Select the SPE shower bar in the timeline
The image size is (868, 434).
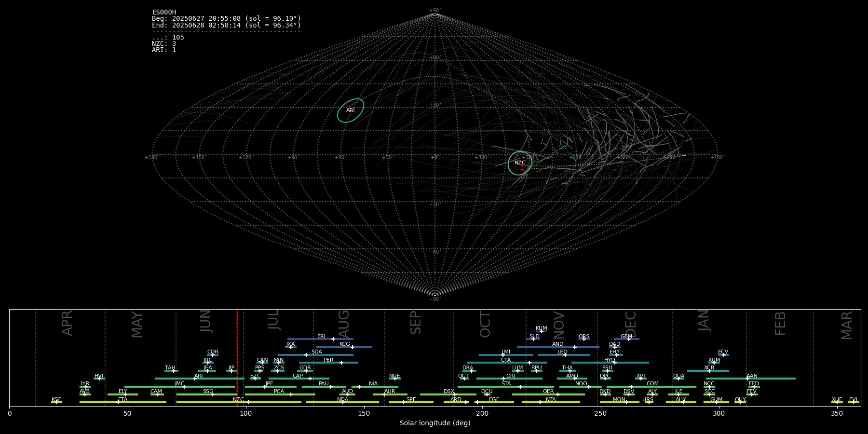pos(411,402)
